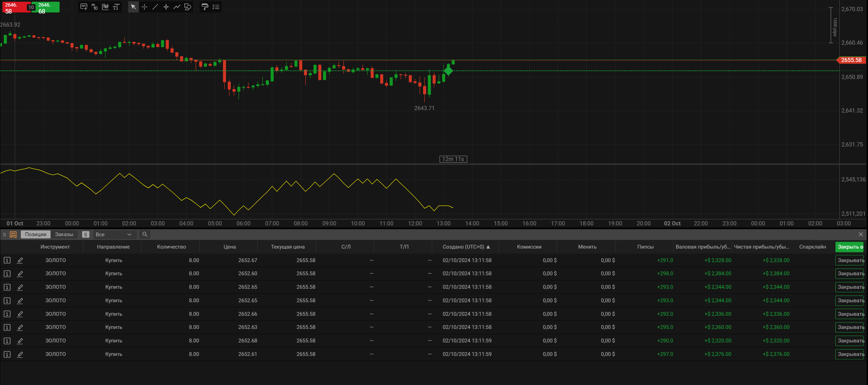Open info icon for position priced 2652.68
The image size is (868, 385).
click(x=7, y=341)
